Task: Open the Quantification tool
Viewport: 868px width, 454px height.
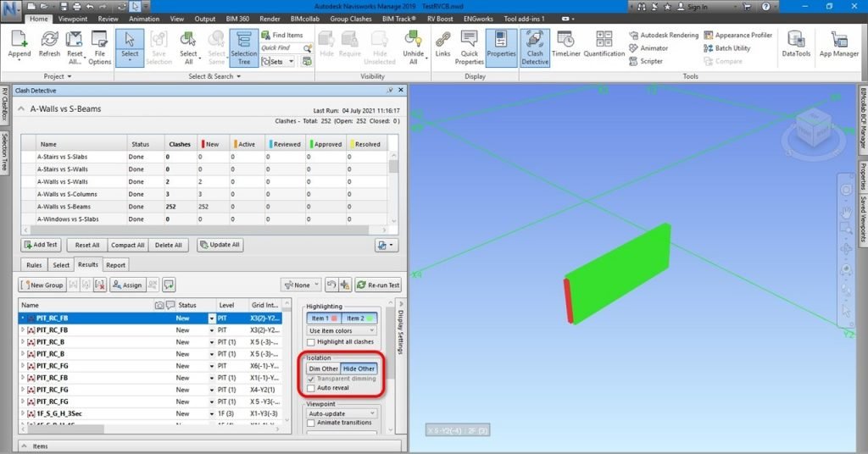Action: pyautogui.click(x=604, y=44)
